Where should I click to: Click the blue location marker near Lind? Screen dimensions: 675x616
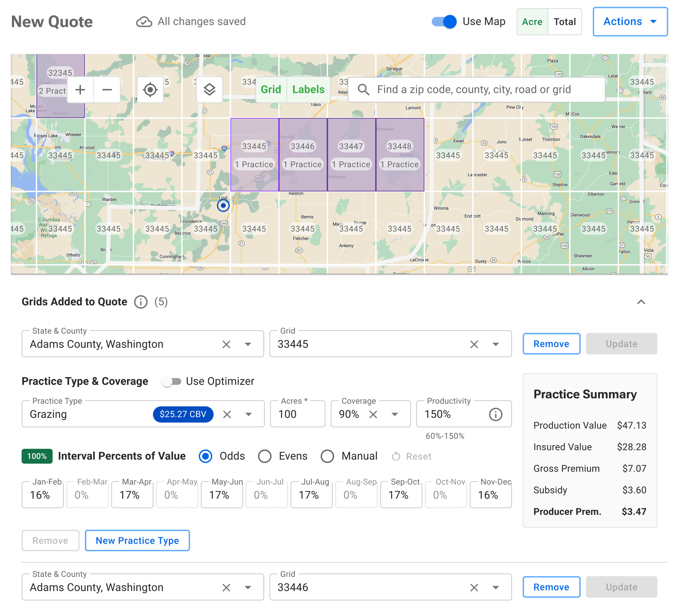pyautogui.click(x=223, y=206)
